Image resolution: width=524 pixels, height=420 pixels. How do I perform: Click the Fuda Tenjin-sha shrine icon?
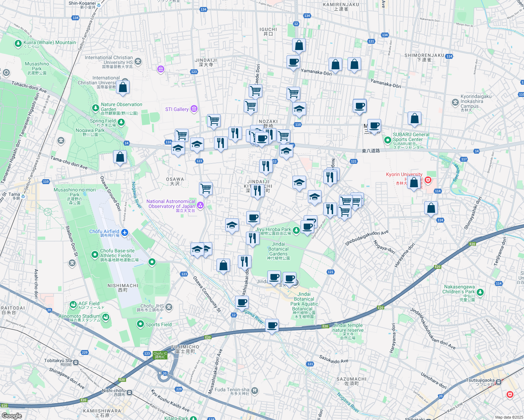pos(255,390)
